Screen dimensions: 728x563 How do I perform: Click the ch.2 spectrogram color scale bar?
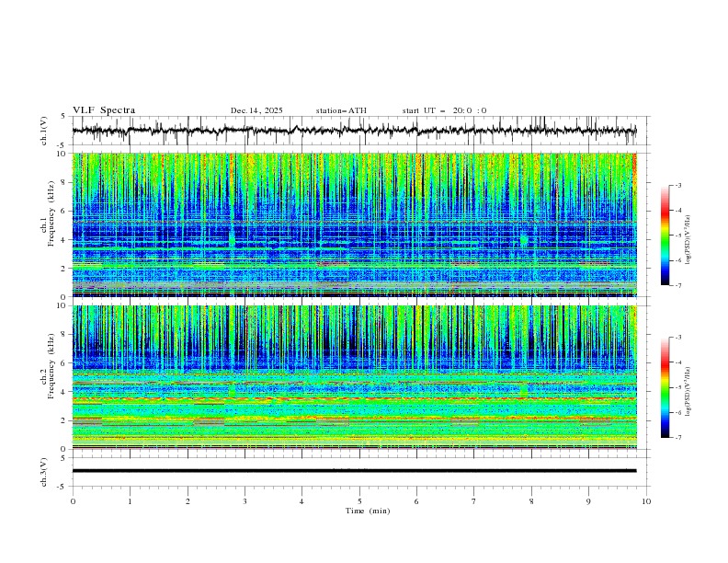pyautogui.click(x=665, y=387)
